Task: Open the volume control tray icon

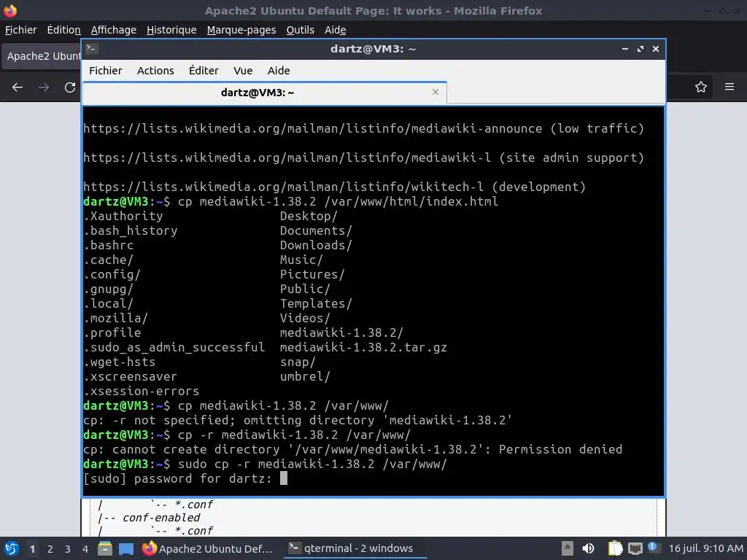Action: 589,548
